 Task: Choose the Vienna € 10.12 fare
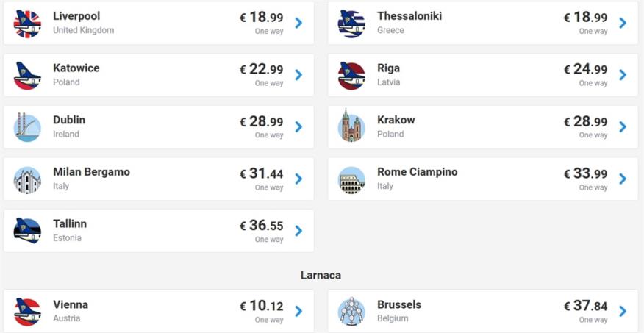tap(261, 307)
